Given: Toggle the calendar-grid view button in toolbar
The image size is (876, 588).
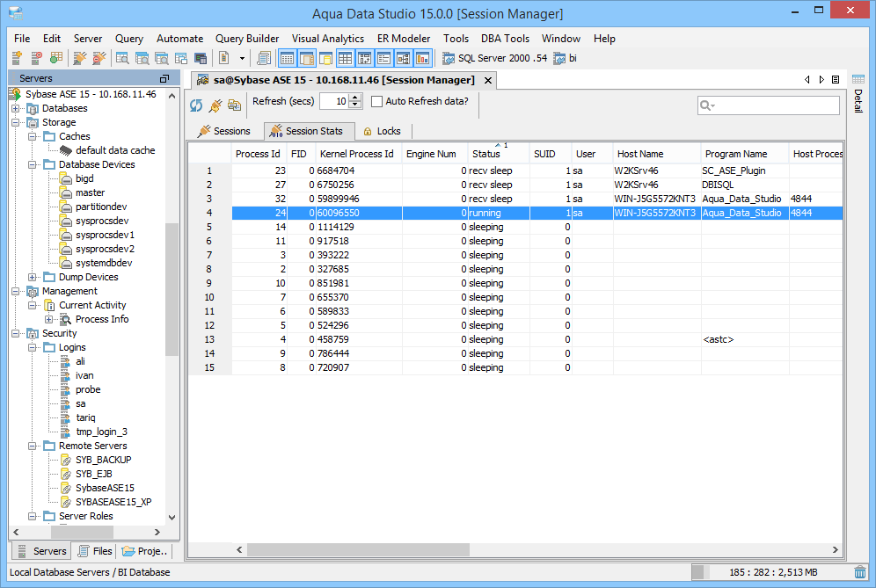Looking at the screenshot, I should tap(287, 58).
